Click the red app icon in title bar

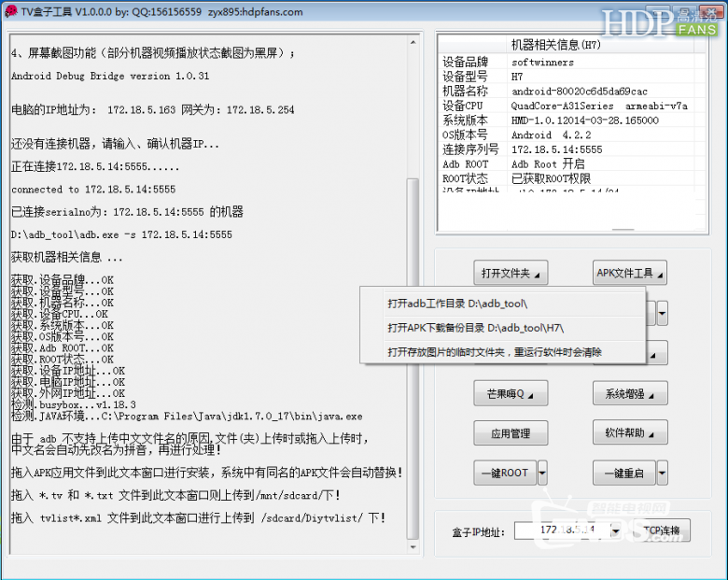click(x=10, y=10)
